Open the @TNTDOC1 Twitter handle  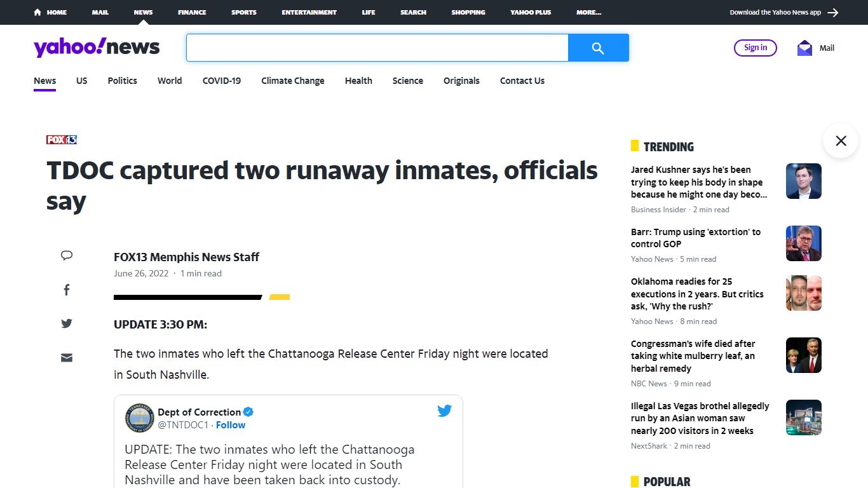[x=183, y=425]
